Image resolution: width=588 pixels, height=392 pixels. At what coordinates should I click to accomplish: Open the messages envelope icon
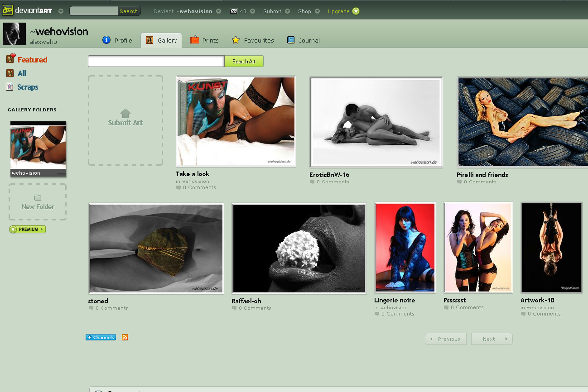pyautogui.click(x=234, y=11)
